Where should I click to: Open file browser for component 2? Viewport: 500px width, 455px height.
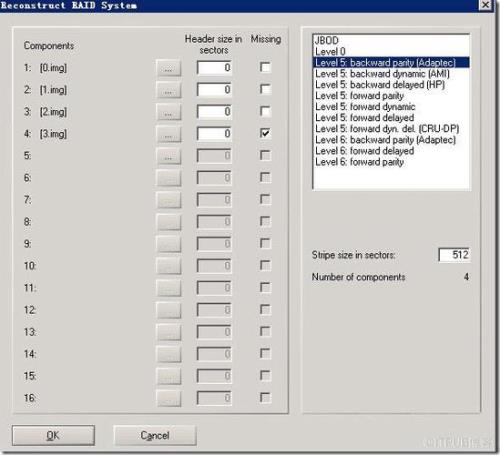click(169, 90)
